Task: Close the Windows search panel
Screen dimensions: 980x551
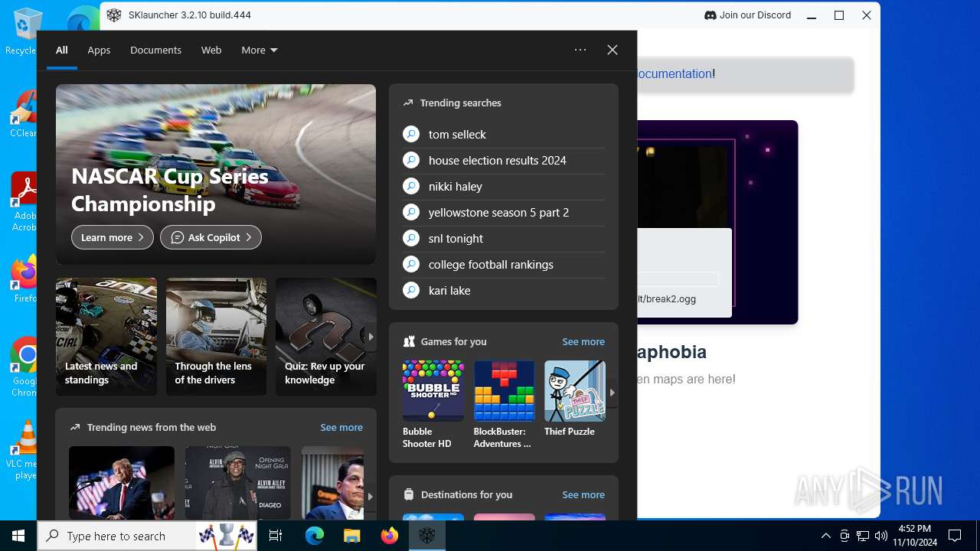Action: [612, 50]
